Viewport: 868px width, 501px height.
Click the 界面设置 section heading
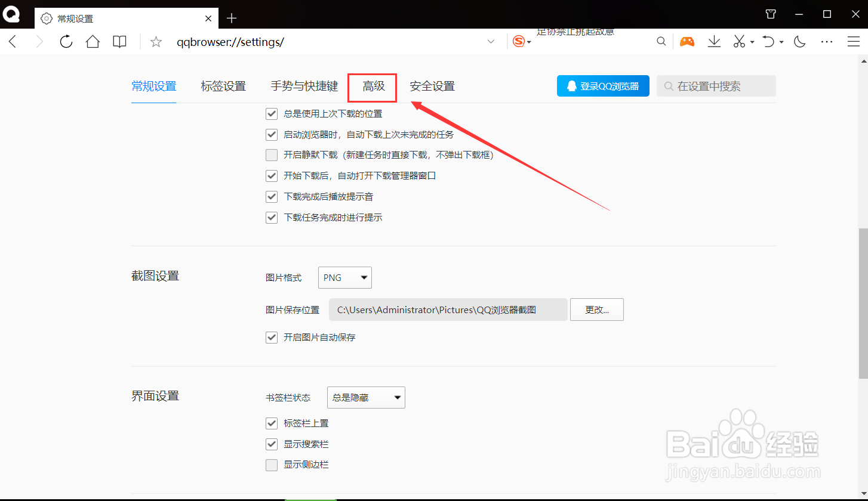click(x=155, y=396)
